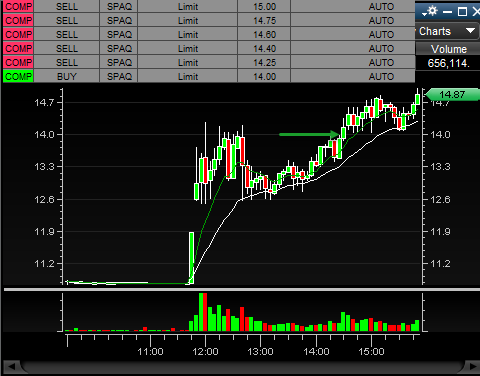Click the 11:00 time axis label

[x=150, y=352]
